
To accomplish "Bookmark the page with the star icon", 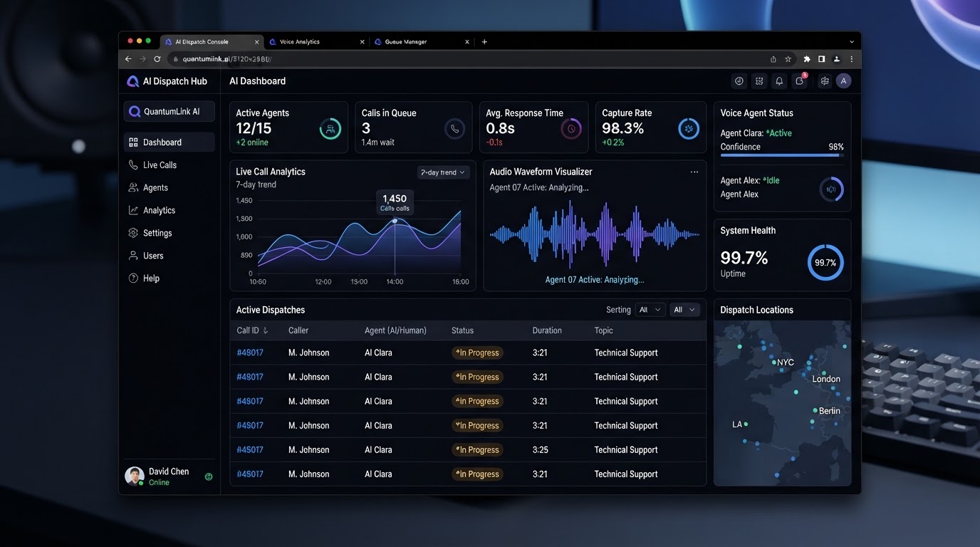I will pos(788,59).
